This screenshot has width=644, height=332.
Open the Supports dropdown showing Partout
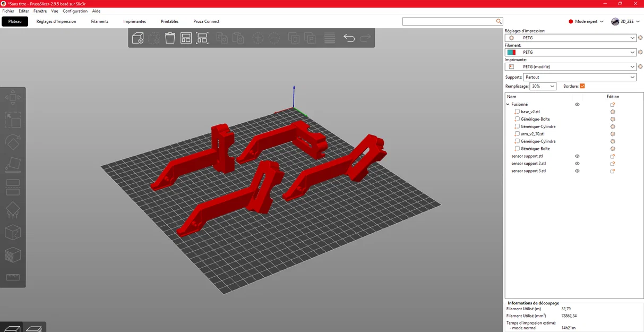pos(580,77)
